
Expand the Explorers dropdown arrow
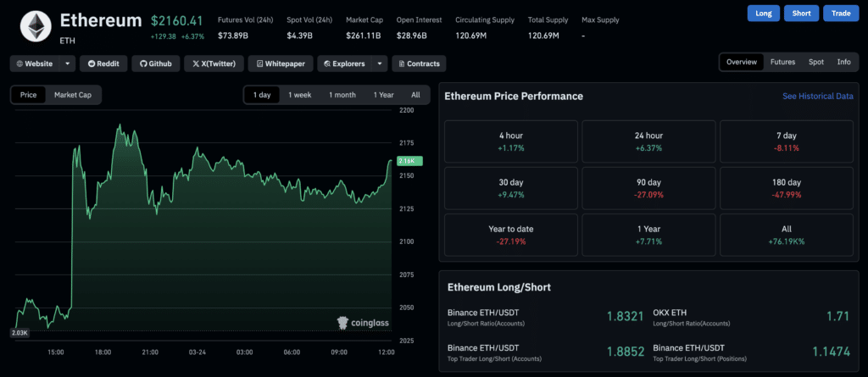[379, 64]
